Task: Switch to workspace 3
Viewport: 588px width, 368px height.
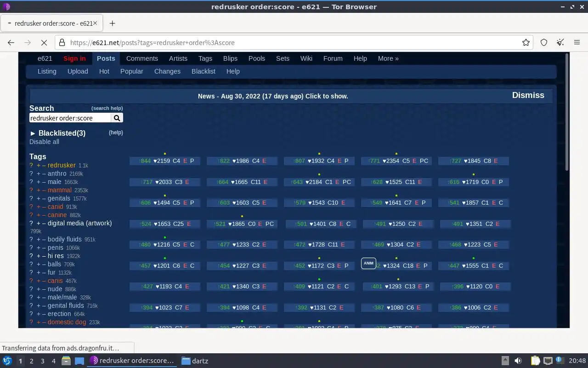Action: click(42, 361)
